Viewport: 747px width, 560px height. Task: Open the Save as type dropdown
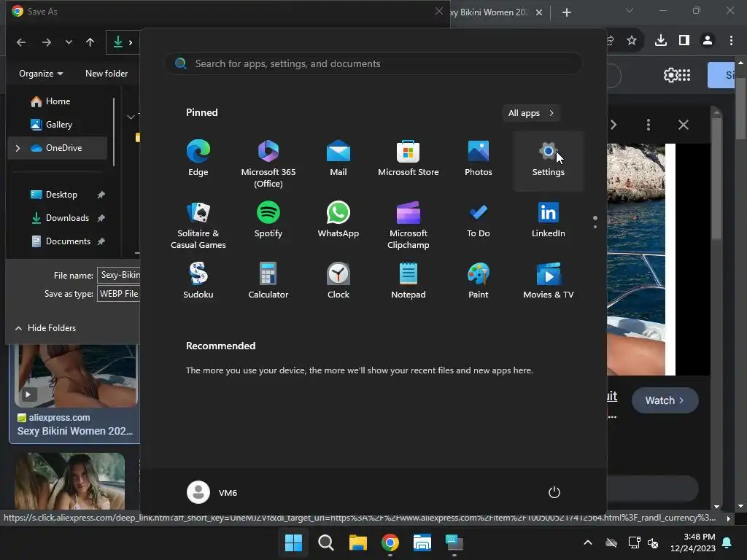pos(119,294)
